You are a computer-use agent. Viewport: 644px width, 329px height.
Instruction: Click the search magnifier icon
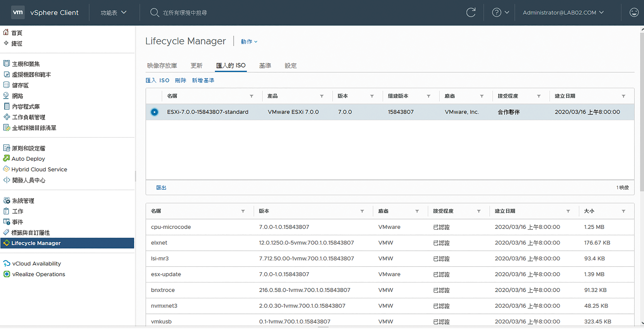point(154,13)
